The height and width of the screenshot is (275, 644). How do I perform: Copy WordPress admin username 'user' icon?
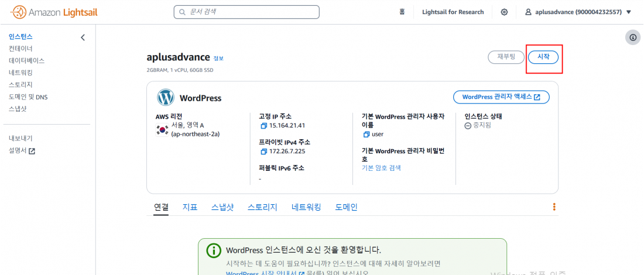pos(366,134)
